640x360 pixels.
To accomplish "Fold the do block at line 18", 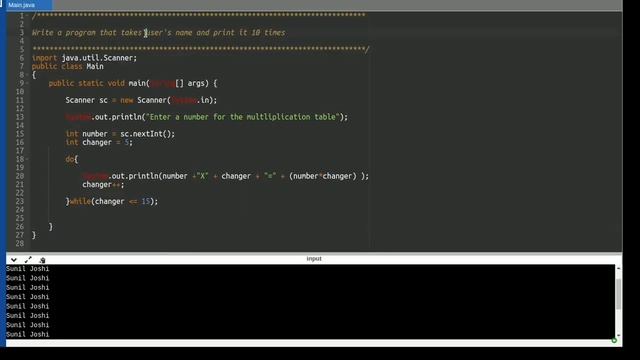I will (x=27, y=159).
